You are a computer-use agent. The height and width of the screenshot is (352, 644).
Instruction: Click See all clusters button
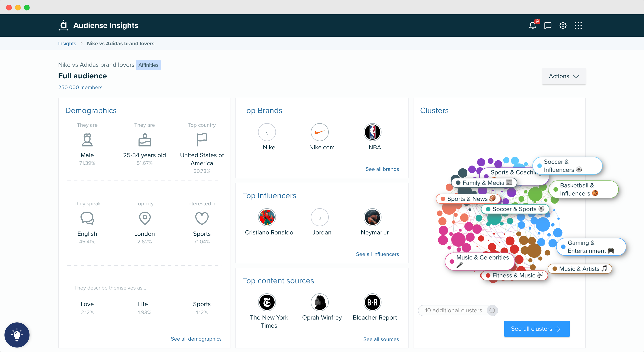[x=537, y=329]
